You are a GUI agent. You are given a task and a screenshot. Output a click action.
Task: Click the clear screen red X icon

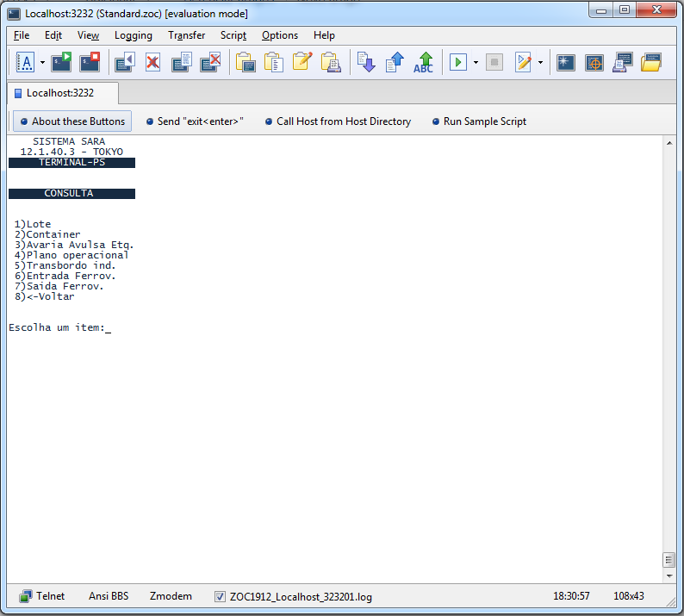(152, 62)
